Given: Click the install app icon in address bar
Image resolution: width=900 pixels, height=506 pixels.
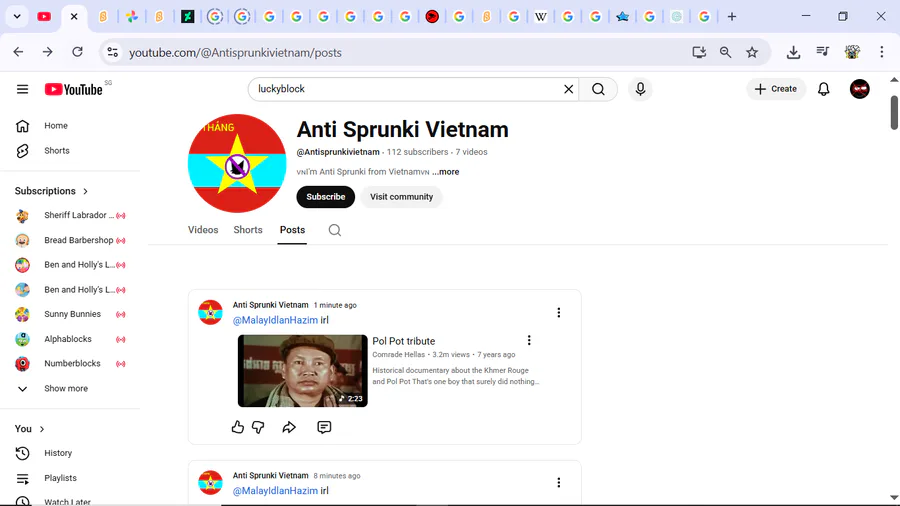Looking at the screenshot, I should tap(699, 53).
